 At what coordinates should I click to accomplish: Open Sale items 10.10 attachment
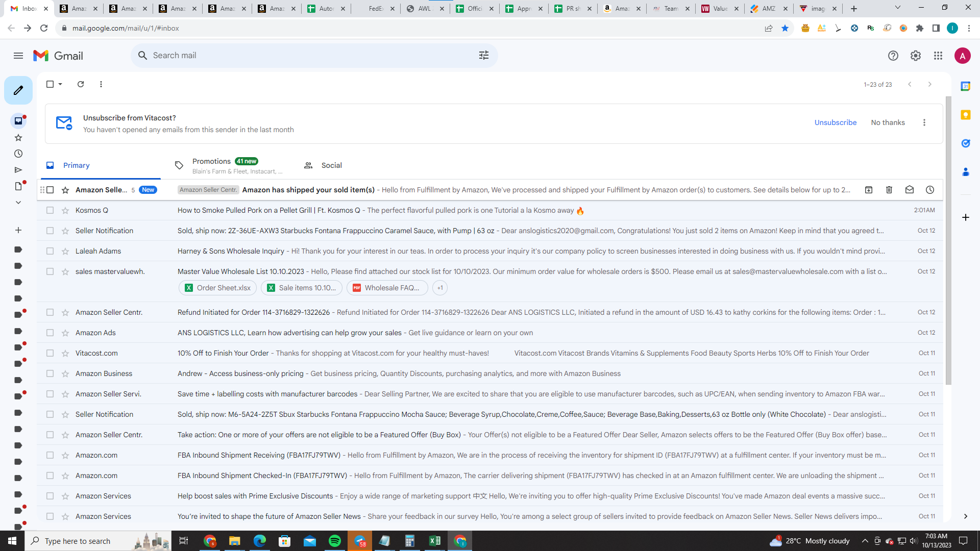[301, 288]
